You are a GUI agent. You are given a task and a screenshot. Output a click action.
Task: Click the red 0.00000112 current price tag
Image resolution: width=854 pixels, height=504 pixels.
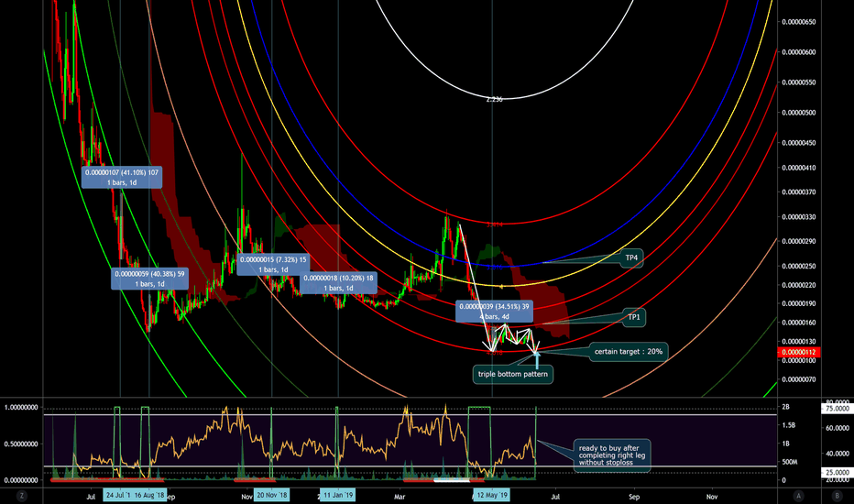coord(798,352)
